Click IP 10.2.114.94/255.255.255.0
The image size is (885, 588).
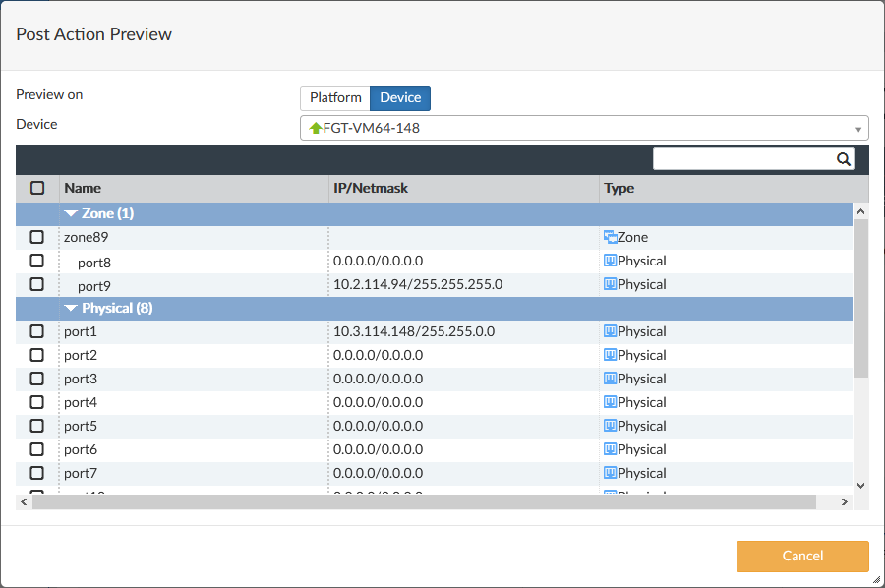pos(418,284)
